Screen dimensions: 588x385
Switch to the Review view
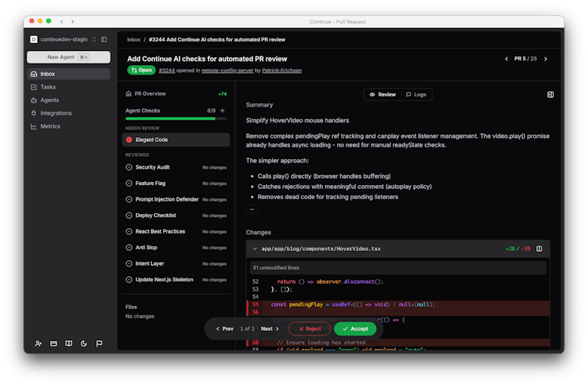382,94
